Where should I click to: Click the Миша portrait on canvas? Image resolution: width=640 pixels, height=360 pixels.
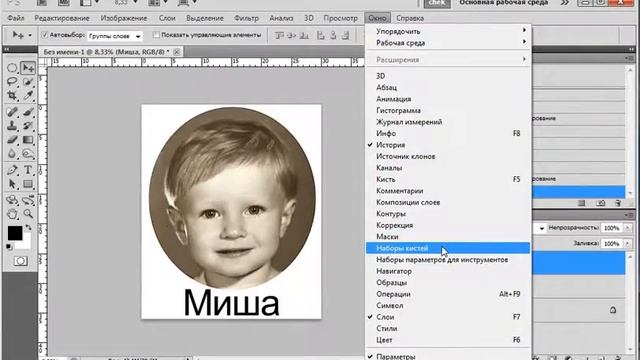pyautogui.click(x=232, y=198)
